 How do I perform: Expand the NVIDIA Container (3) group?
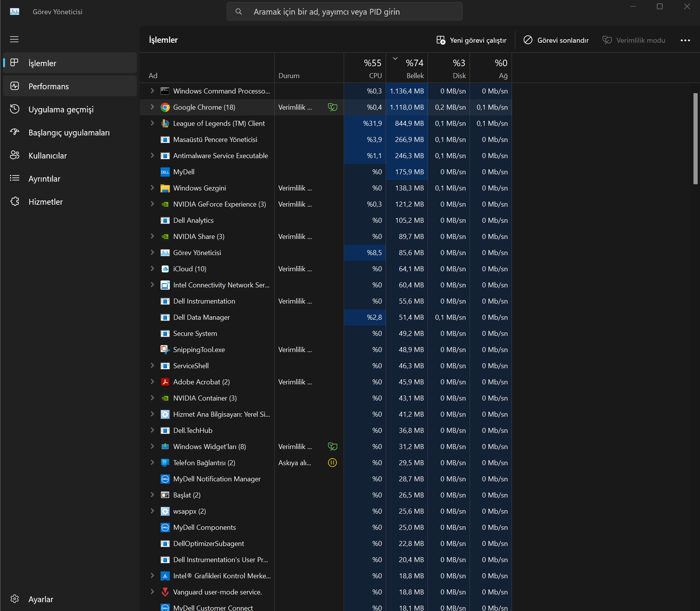[x=152, y=398]
